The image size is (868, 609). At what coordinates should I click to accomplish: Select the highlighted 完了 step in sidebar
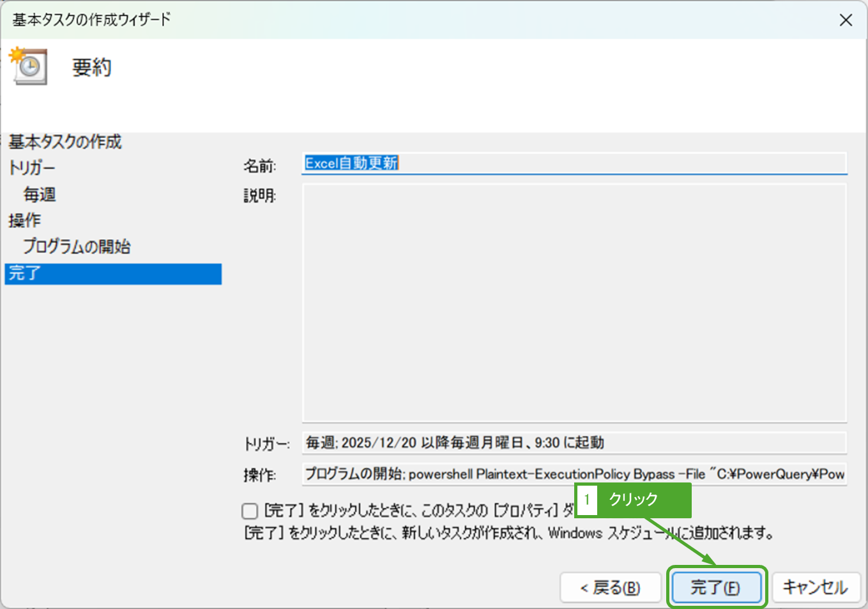(112, 274)
